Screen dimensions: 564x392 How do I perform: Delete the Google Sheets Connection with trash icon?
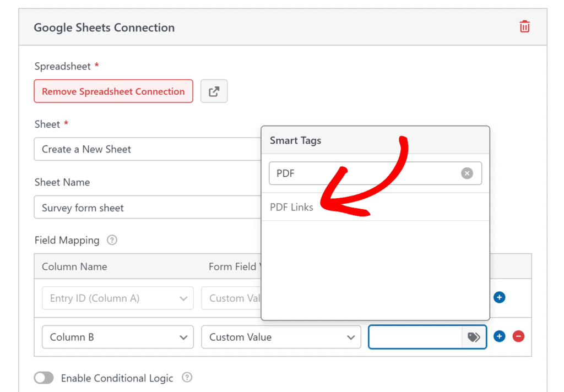pyautogui.click(x=524, y=26)
